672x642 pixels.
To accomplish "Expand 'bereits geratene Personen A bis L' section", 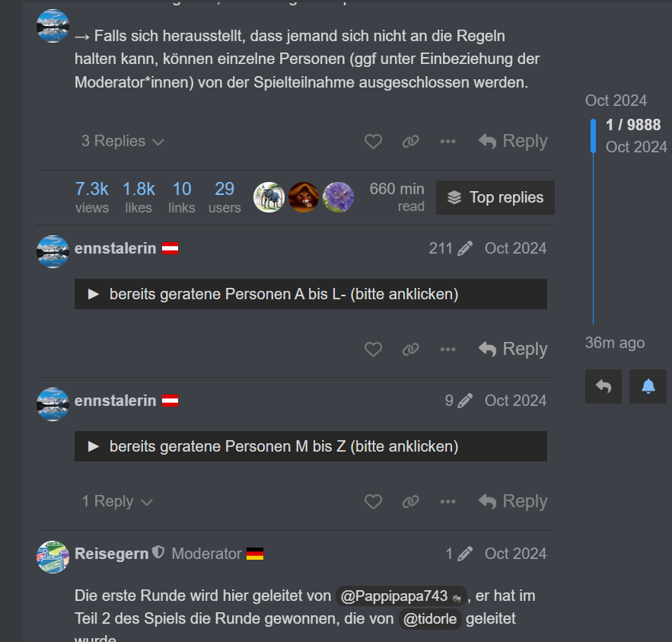I will coord(311,294).
